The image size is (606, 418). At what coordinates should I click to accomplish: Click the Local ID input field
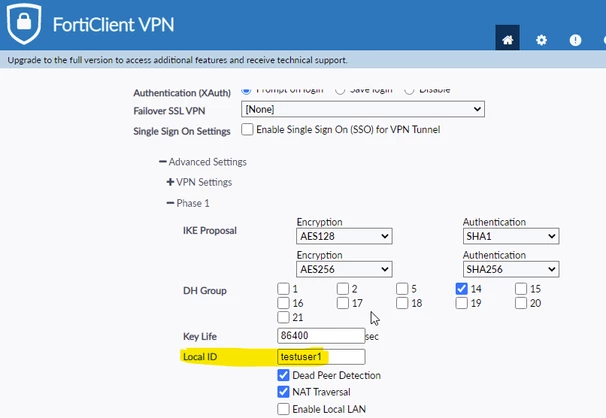321,357
